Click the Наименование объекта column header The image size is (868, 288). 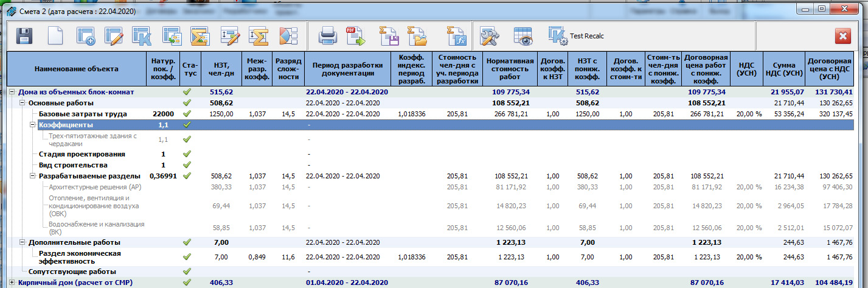(76, 69)
